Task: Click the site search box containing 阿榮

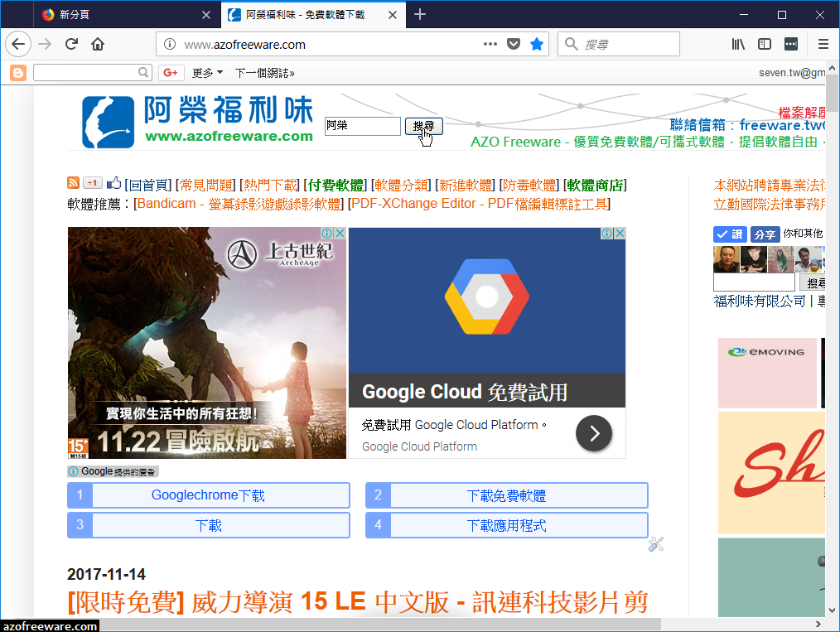Action: (363, 126)
